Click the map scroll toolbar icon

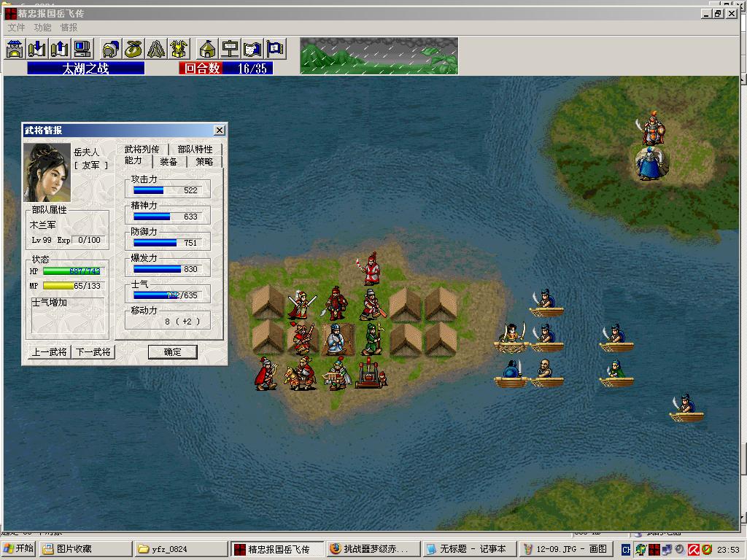(x=252, y=49)
